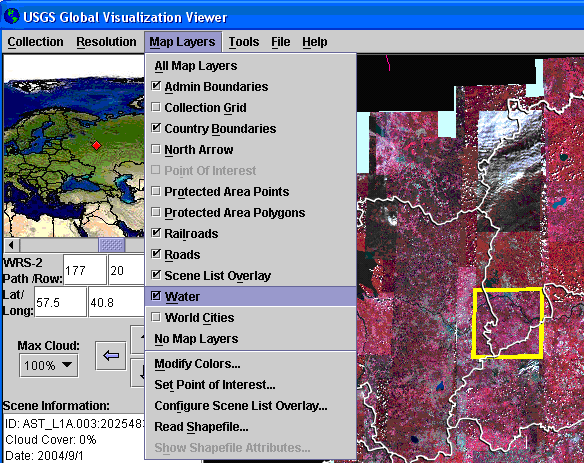Click the locator map horizontal scrollbar thumb
584x463 pixels.
tap(111, 245)
